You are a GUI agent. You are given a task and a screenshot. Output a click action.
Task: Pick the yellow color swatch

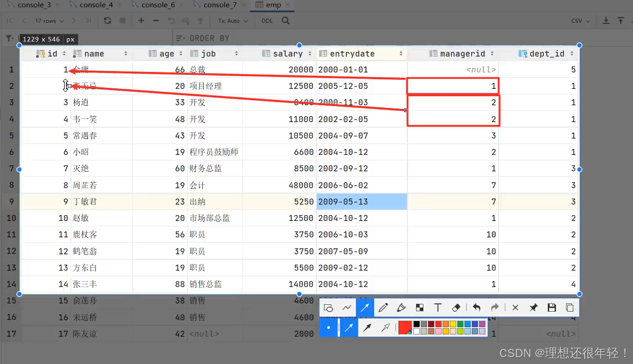click(453, 324)
